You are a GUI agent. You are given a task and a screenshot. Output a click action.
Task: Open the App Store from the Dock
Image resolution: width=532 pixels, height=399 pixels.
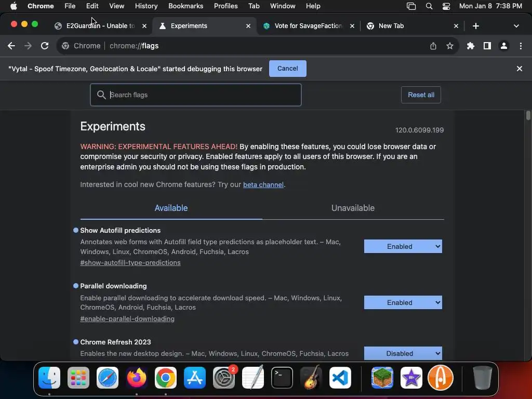point(195,377)
